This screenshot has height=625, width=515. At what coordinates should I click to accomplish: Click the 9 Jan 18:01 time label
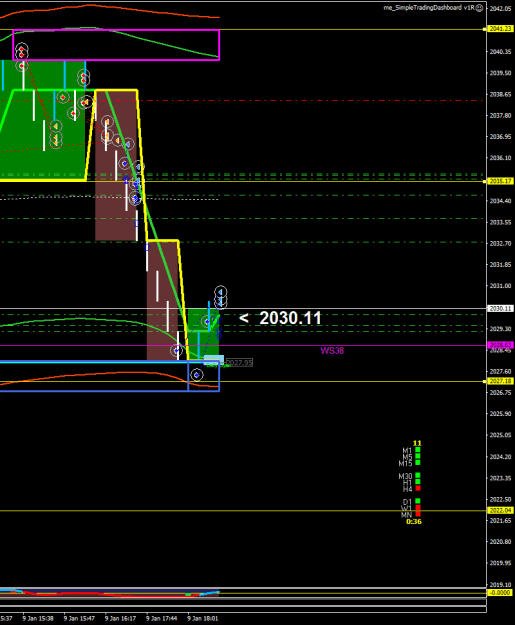coord(202,619)
